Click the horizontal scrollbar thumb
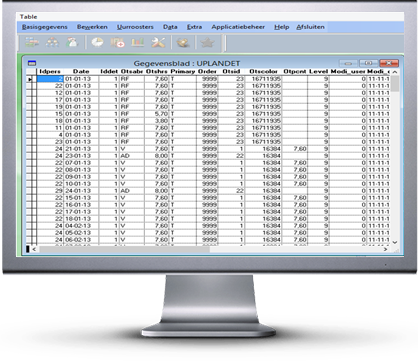This screenshot has width=418, height=361. point(124,249)
